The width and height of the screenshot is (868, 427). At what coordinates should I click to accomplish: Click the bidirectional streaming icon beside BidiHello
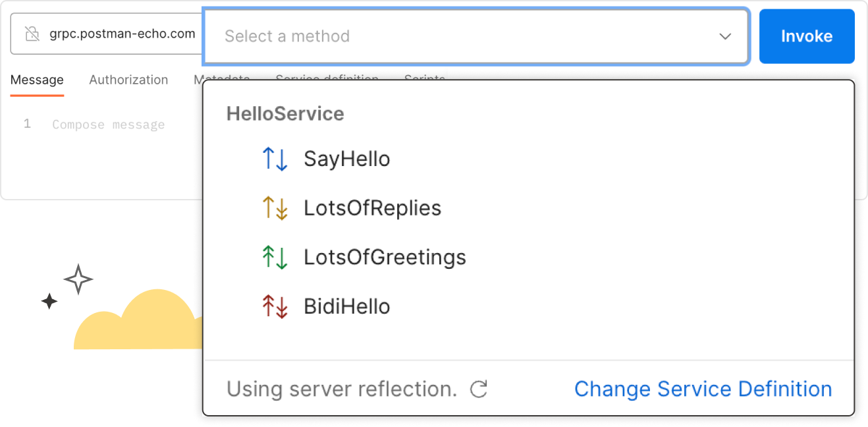click(x=275, y=306)
